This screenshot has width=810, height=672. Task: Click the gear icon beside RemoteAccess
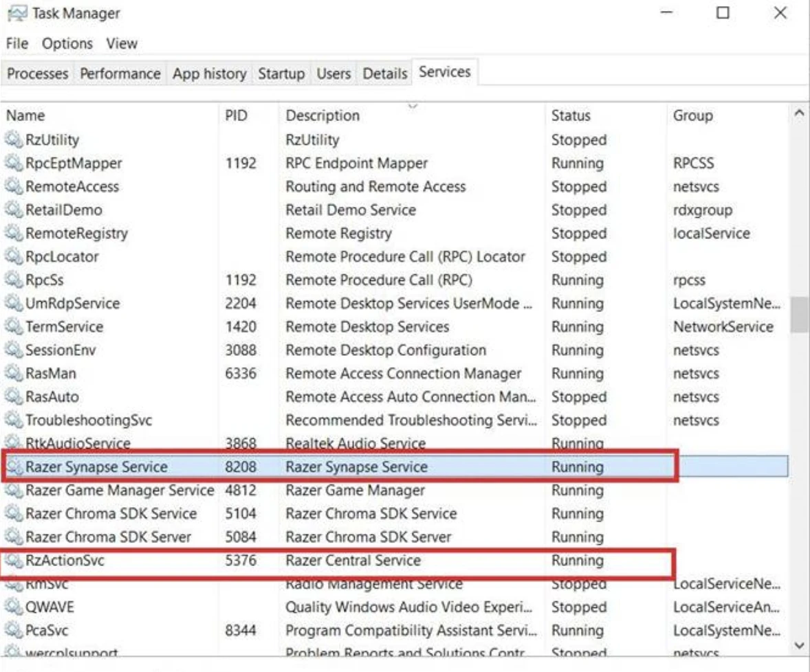coord(14,186)
